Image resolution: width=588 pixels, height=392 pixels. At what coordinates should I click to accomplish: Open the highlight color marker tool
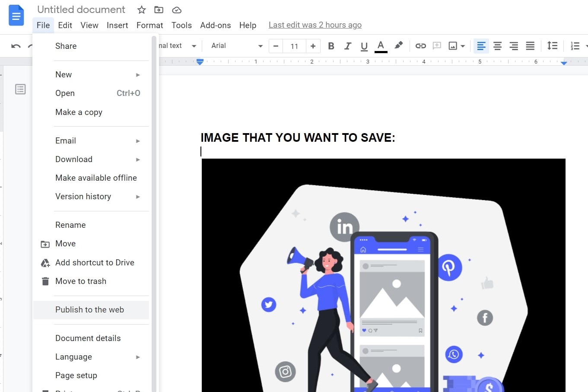pos(398,45)
